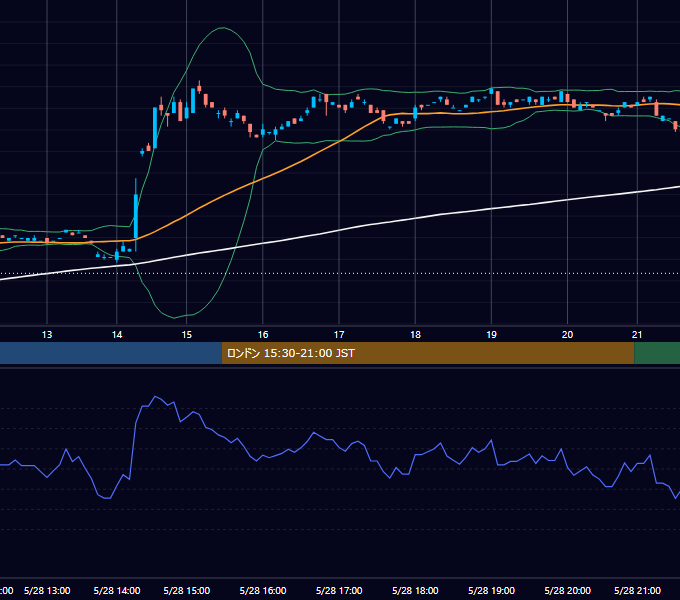Click the 5/28 19:00 time label

491,590
